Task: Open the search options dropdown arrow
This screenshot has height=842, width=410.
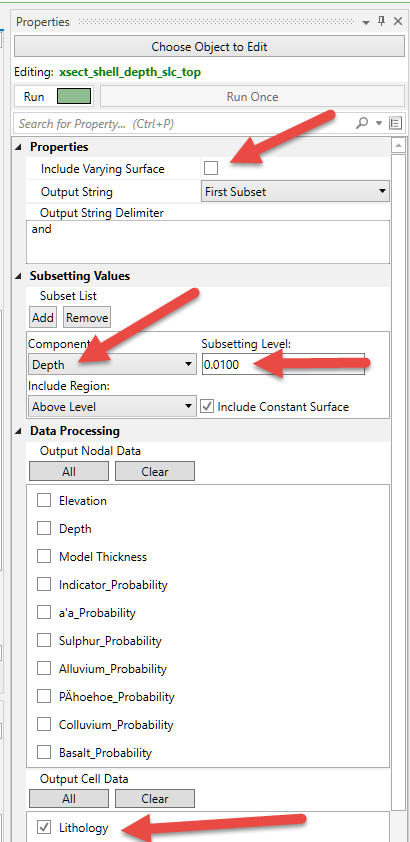Action: [379, 124]
